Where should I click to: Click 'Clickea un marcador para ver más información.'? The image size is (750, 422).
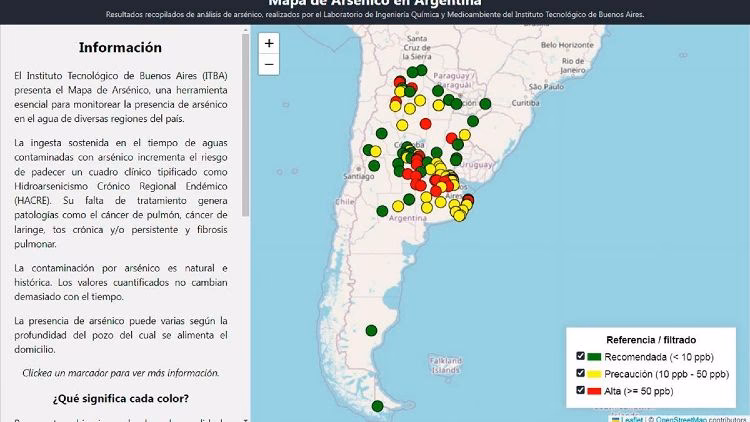click(x=121, y=373)
